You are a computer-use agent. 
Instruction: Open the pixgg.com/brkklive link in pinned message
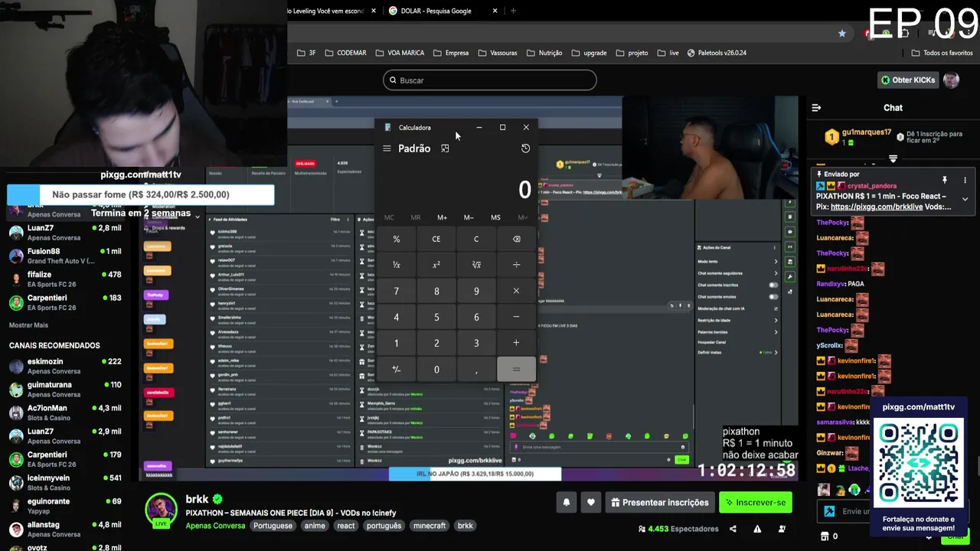point(877,207)
